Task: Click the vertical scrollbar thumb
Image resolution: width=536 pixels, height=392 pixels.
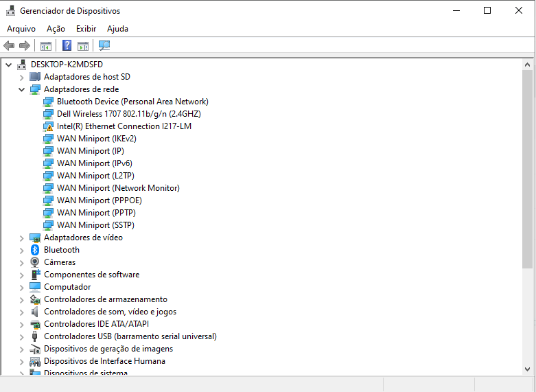Action: pos(527,170)
